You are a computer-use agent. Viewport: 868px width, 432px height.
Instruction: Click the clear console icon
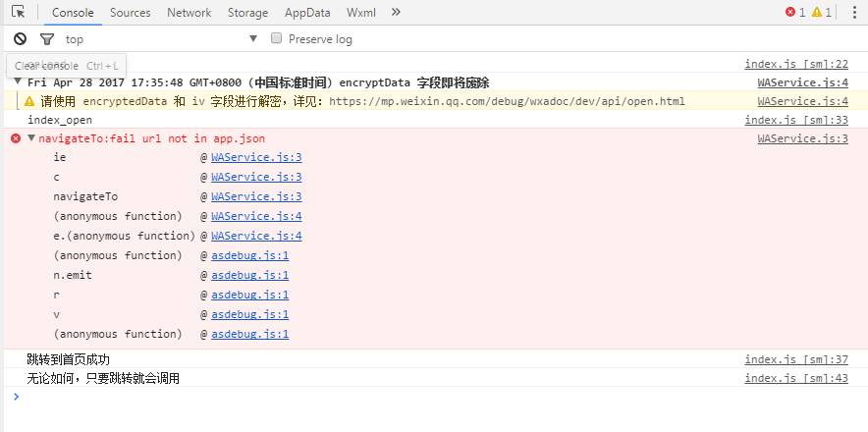point(20,39)
